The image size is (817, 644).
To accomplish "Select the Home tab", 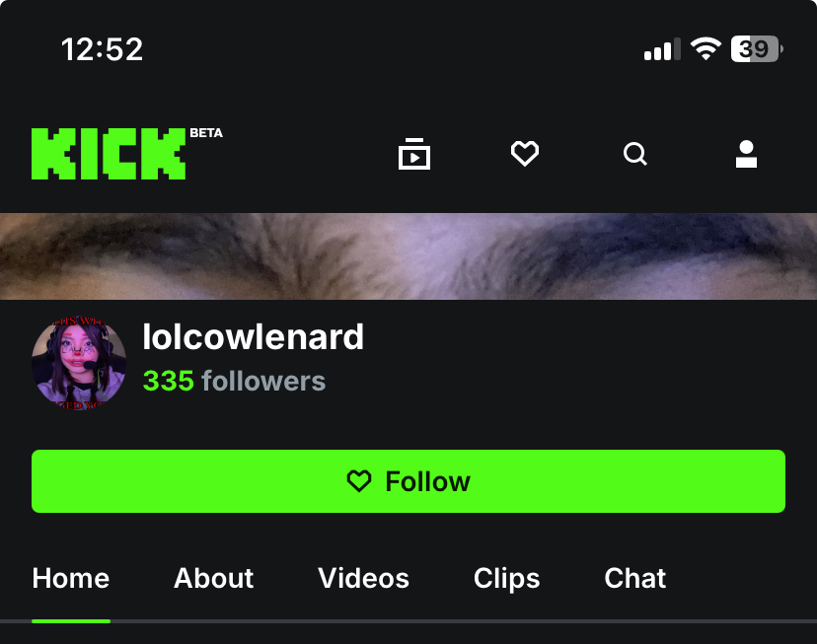I will [71, 578].
